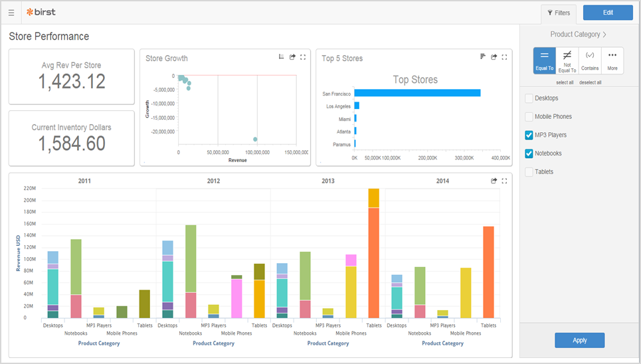The height and width of the screenshot is (364, 641).
Task: Click the chart type icon on Store Growth
Action: pos(282,57)
